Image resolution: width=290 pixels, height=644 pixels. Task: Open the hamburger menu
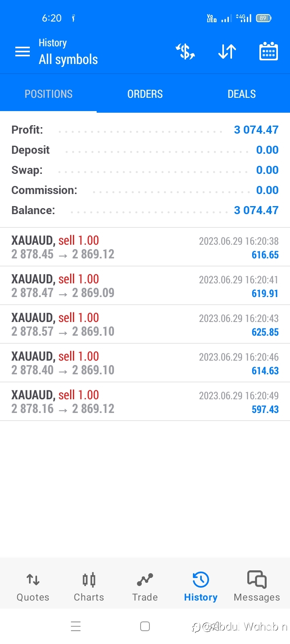click(x=23, y=52)
